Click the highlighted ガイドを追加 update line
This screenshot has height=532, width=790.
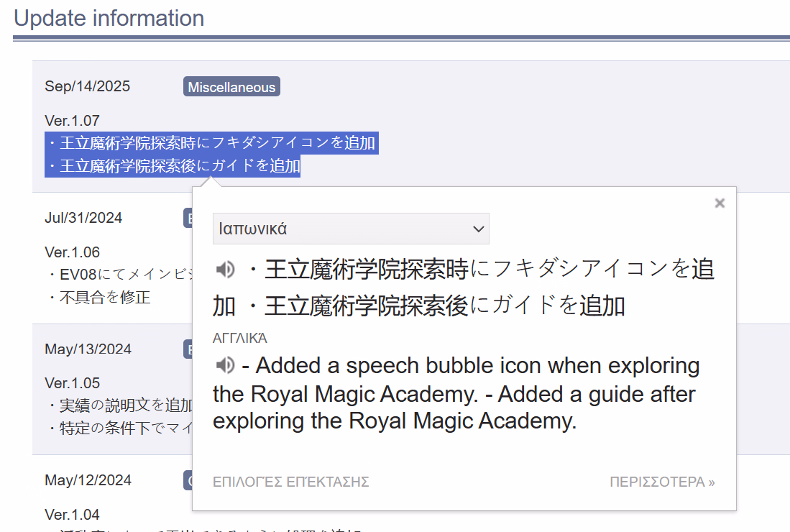click(x=173, y=167)
